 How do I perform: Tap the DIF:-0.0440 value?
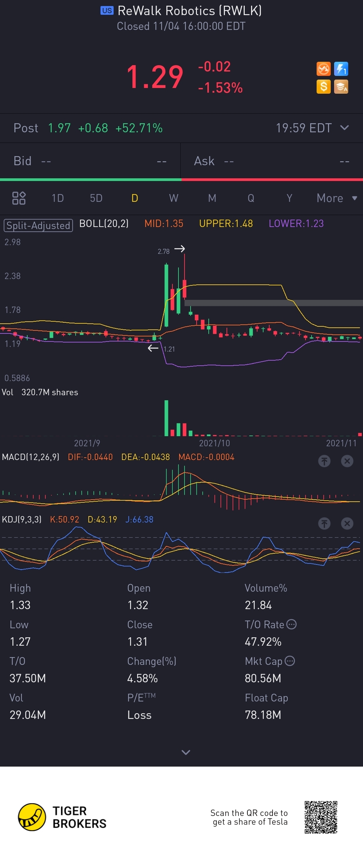[x=90, y=457]
